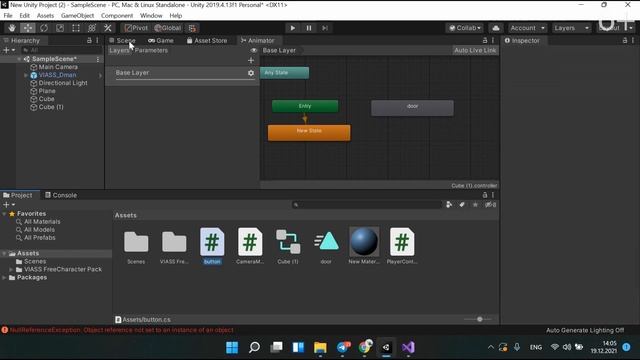Open Project create plus dropdown
Screen dimensions: 640x360
[x=9, y=204]
